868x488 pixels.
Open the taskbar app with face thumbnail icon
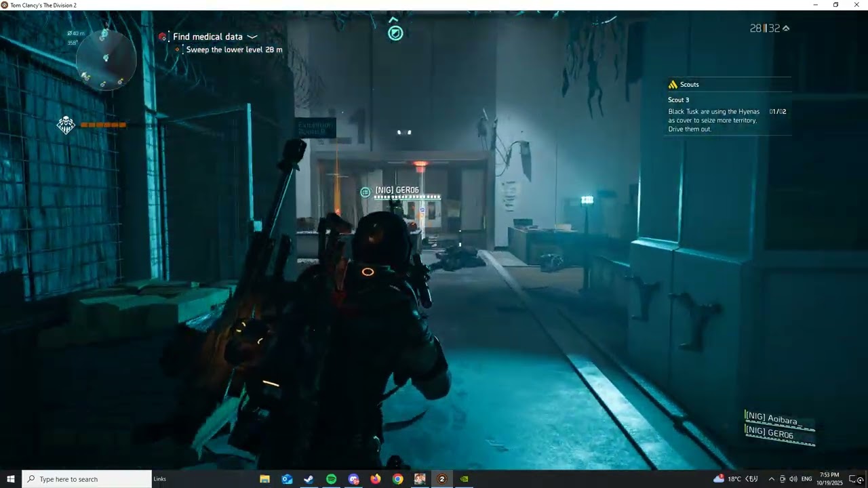(x=420, y=479)
